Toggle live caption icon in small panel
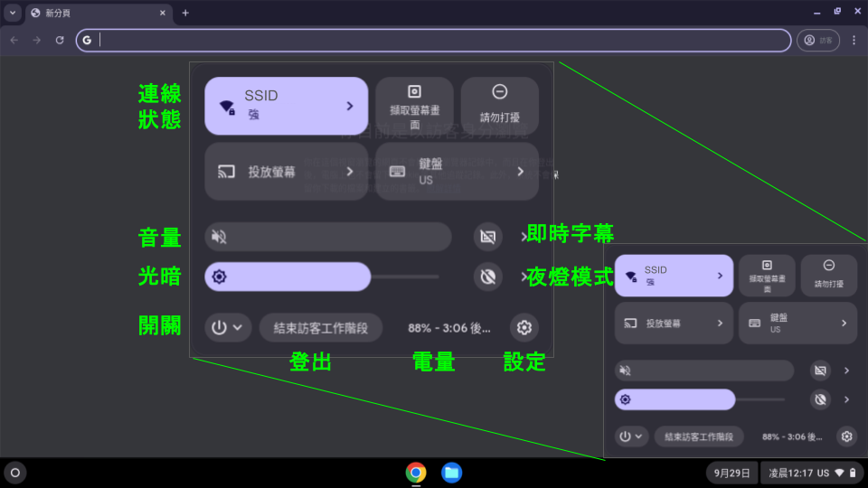868x488 pixels. coord(820,371)
